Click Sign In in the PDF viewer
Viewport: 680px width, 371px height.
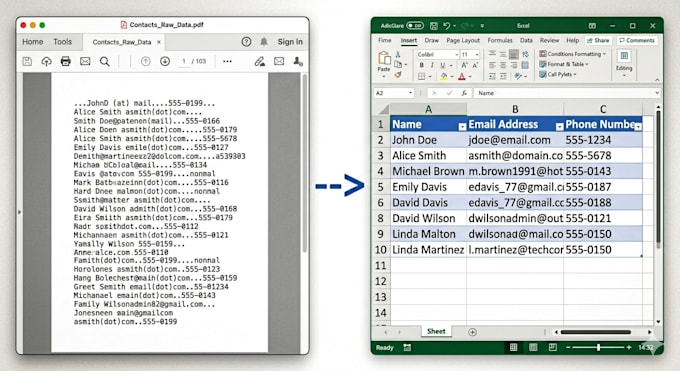click(290, 42)
